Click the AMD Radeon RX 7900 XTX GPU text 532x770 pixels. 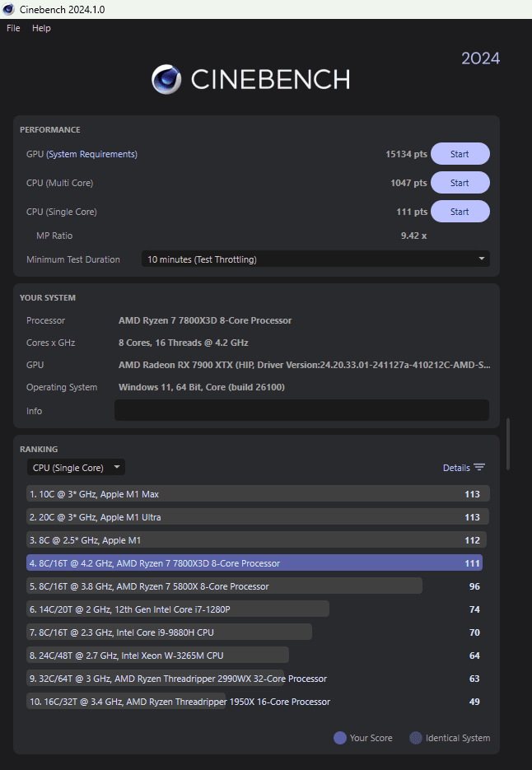click(x=304, y=365)
